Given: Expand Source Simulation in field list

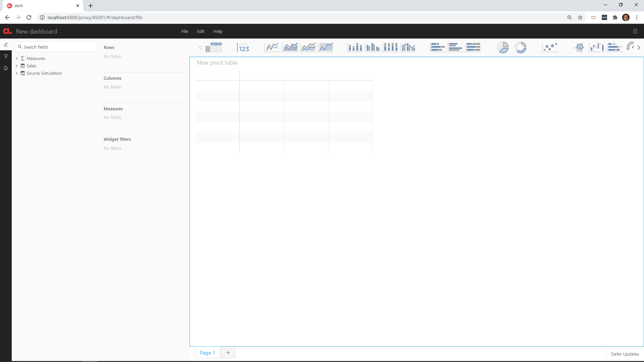Looking at the screenshot, I should coord(17,73).
